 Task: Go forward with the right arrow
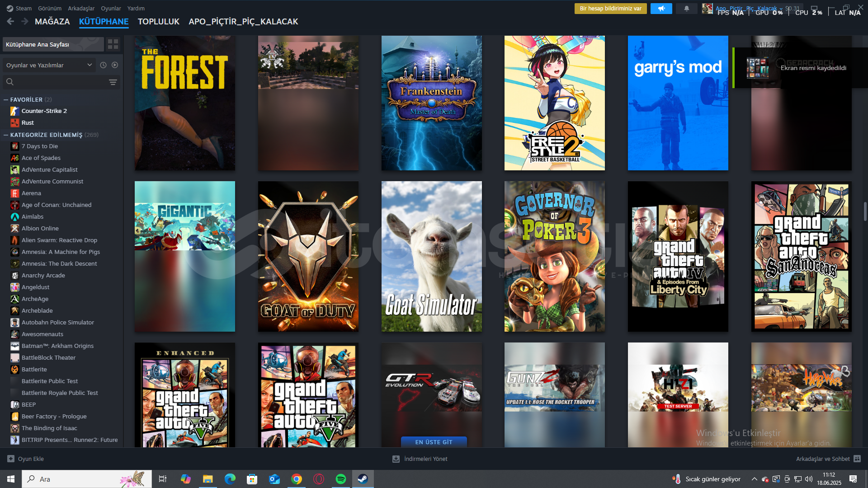(25, 21)
